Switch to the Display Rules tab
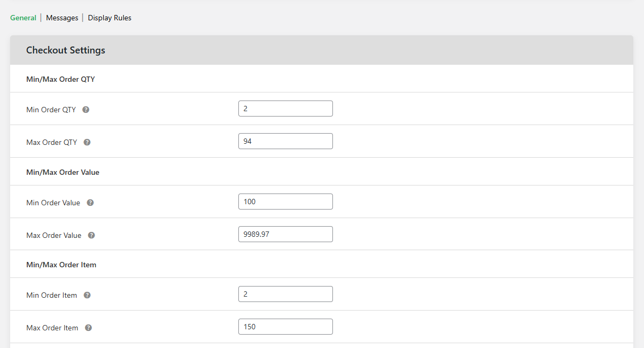Screen dimensions: 644x348 [110, 17]
